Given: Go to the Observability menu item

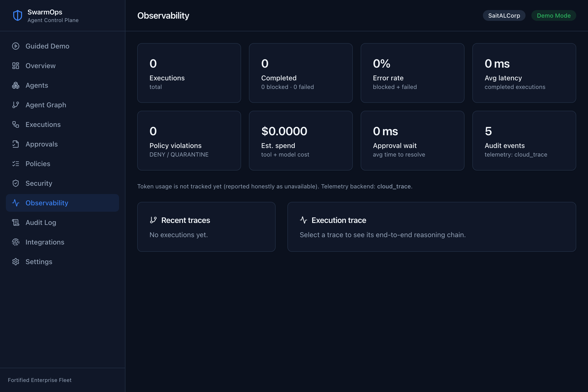Looking at the screenshot, I should (x=62, y=203).
